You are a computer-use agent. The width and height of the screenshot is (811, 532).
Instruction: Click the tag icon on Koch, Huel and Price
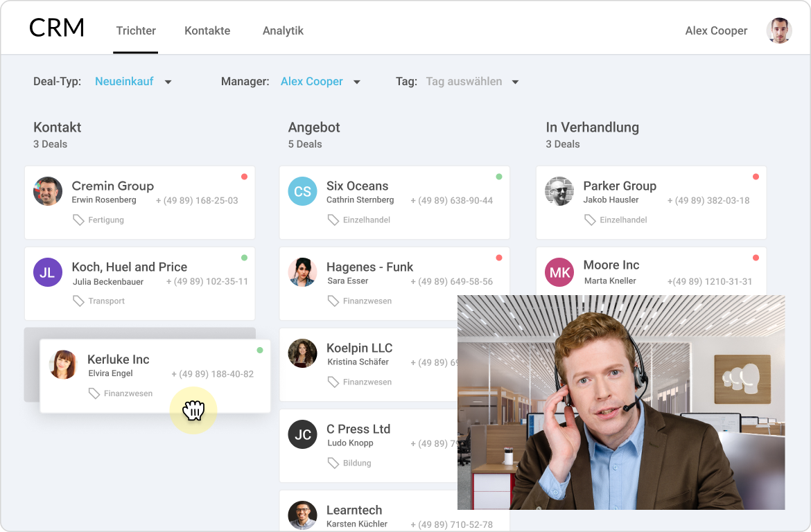pyautogui.click(x=78, y=301)
